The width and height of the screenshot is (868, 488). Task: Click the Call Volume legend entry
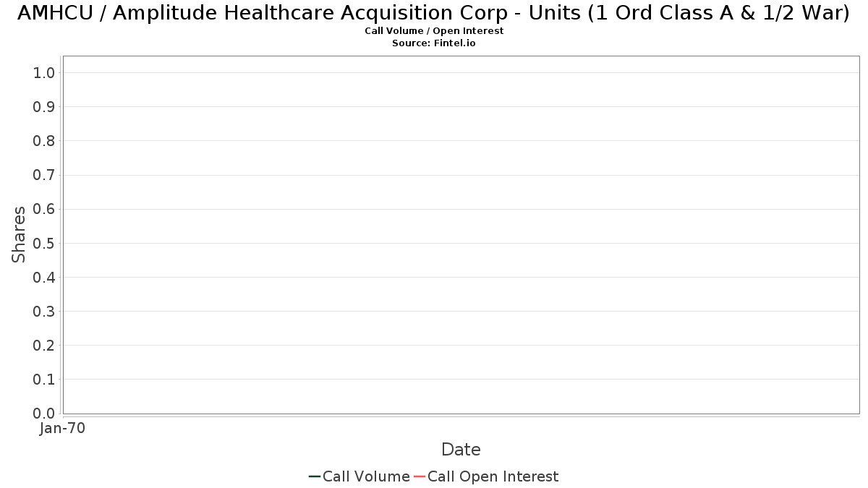pos(359,476)
